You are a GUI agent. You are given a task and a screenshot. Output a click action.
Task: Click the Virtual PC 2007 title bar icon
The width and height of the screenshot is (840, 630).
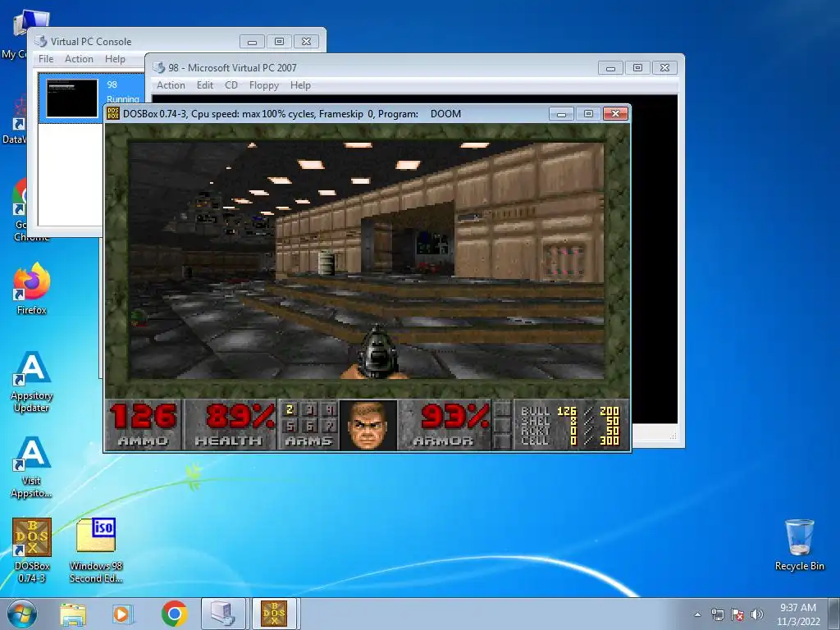tap(159, 67)
